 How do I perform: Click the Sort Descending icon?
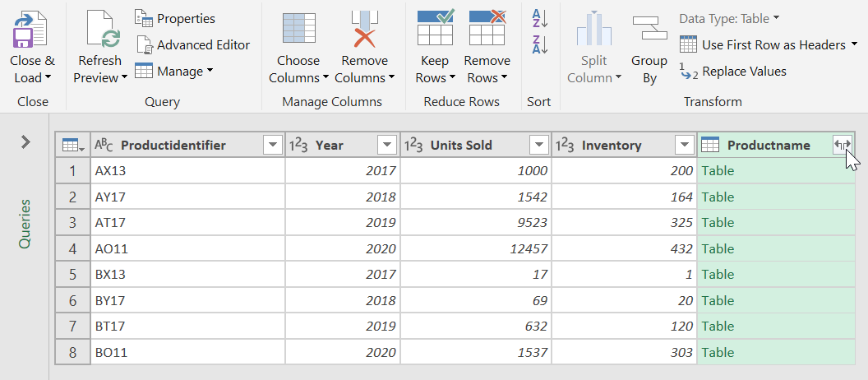539,44
